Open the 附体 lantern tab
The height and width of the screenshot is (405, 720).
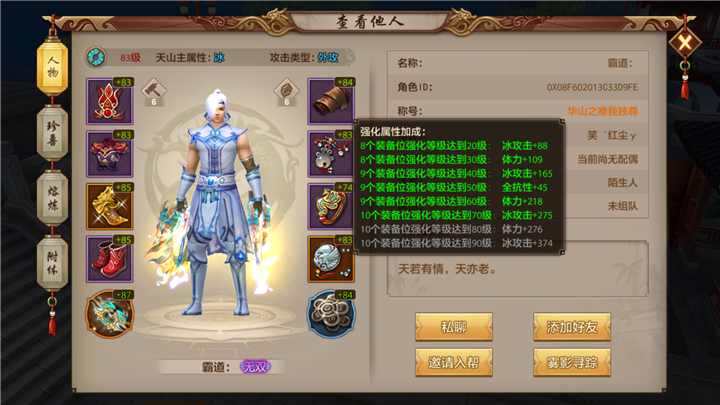point(52,264)
